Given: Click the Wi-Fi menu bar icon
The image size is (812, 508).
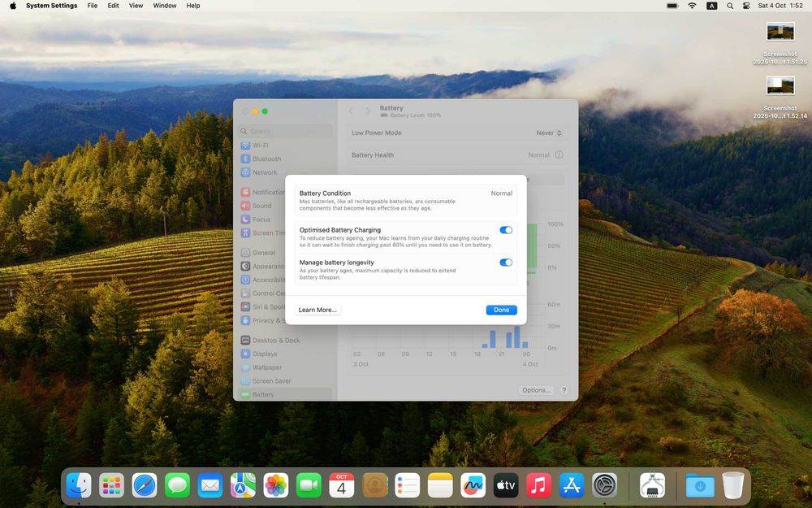Looking at the screenshot, I should coord(692,6).
